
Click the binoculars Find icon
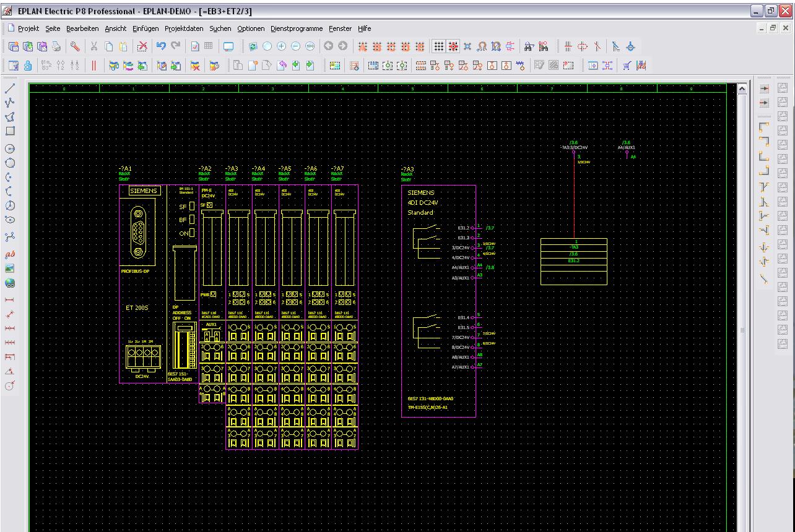[529, 46]
